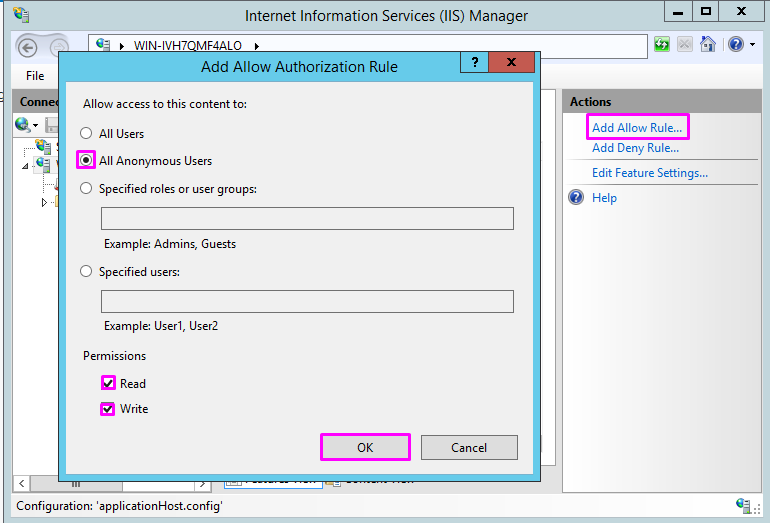This screenshot has height=523, width=770.
Task: Click the server icon in address bar
Action: [103, 44]
